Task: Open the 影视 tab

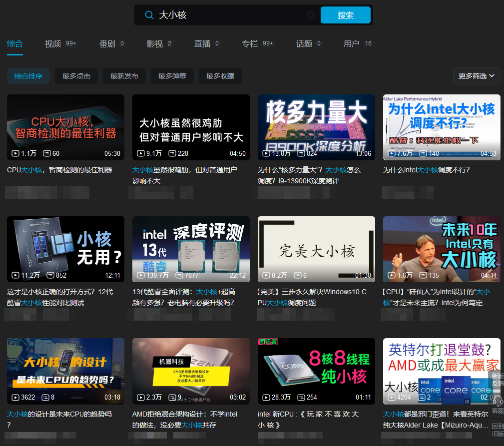Action: (159, 43)
